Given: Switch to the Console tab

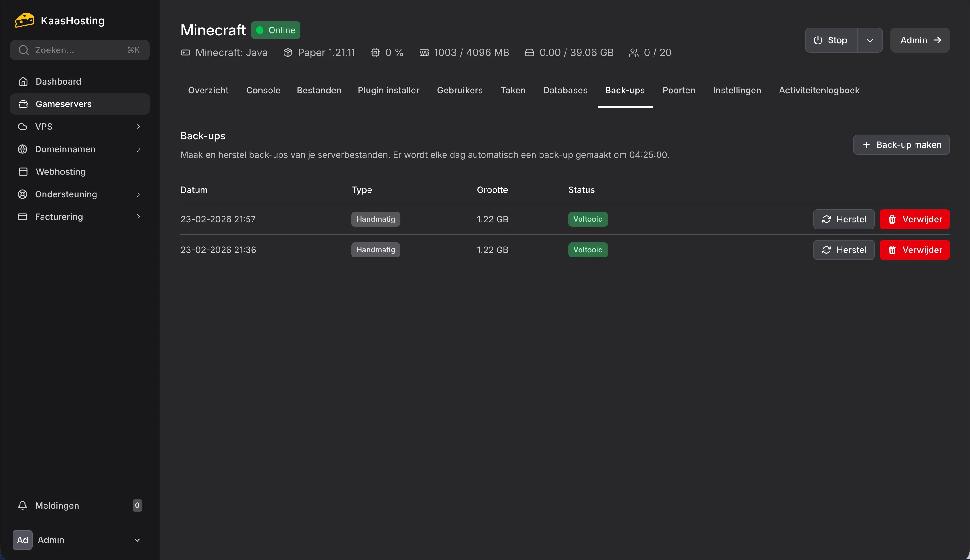Looking at the screenshot, I should click(263, 90).
